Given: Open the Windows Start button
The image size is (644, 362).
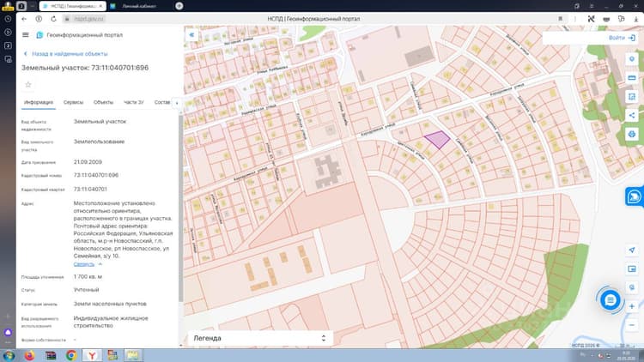Looking at the screenshot, I should coord(9,355).
